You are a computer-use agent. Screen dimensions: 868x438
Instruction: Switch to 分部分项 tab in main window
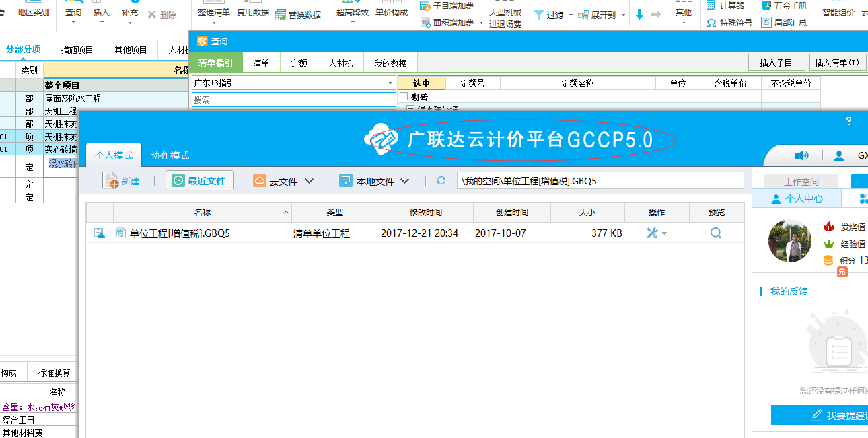click(x=24, y=49)
